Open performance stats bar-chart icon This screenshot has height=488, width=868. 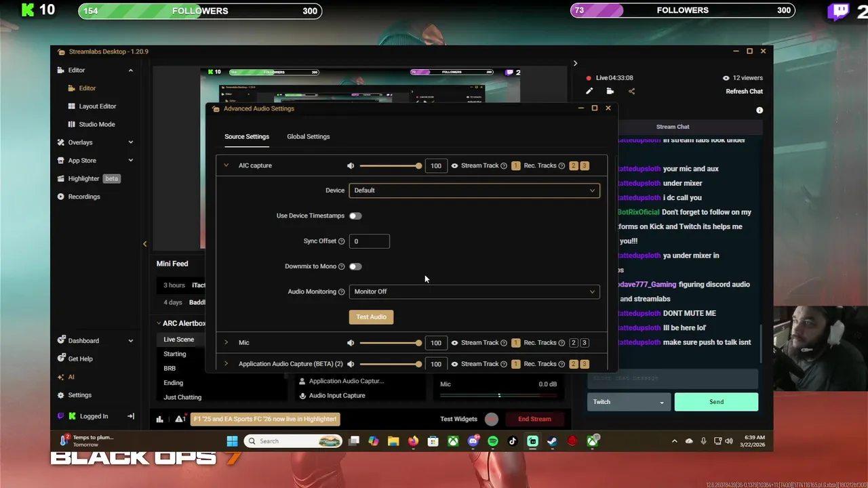160,419
